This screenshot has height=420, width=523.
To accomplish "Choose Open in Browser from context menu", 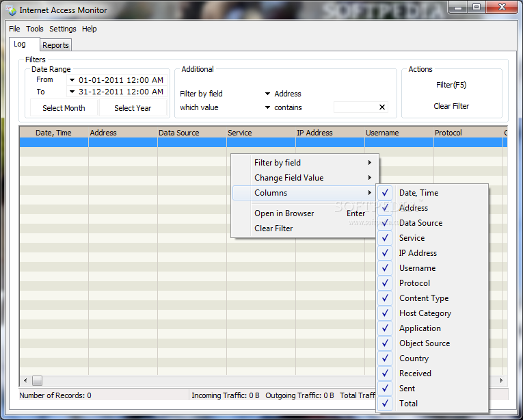I will (x=305, y=213).
